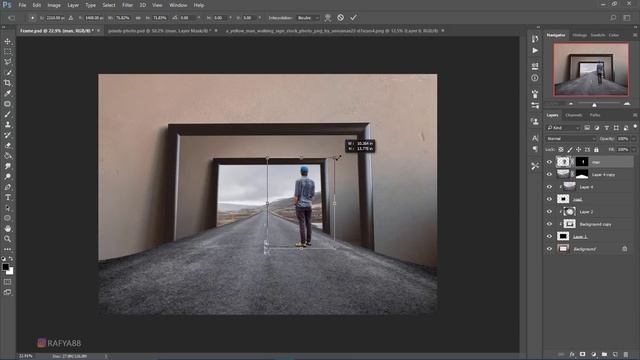Open the Fill slider dropdown

(634, 150)
